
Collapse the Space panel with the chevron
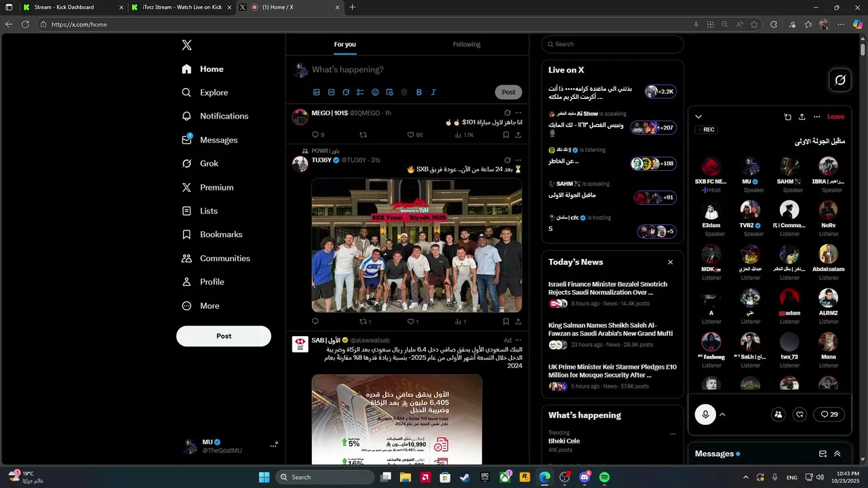point(698,117)
